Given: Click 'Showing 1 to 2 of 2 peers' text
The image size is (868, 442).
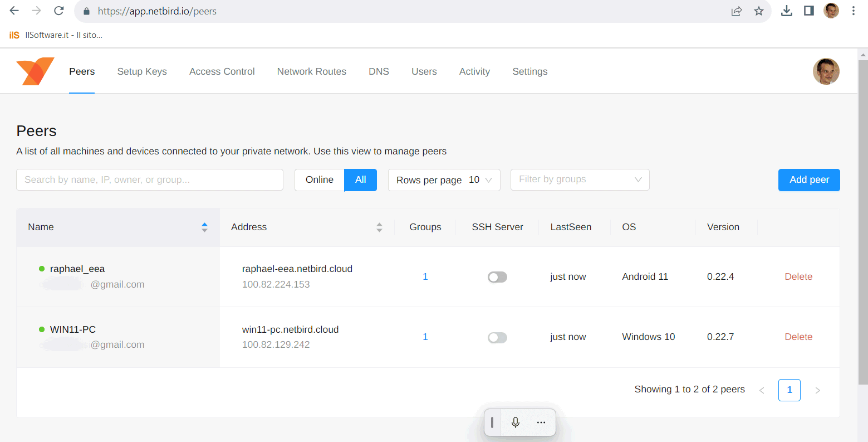Looking at the screenshot, I should (689, 389).
